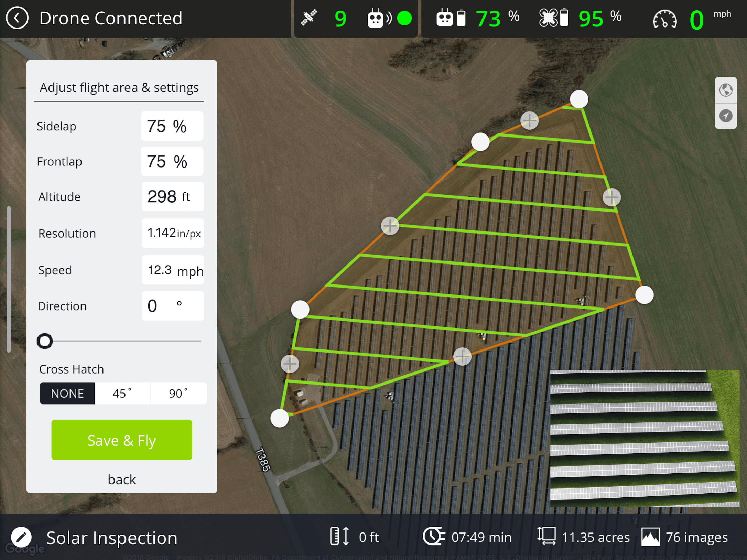Tap the green connection status dot
The height and width of the screenshot is (560, 747).
[x=404, y=18]
